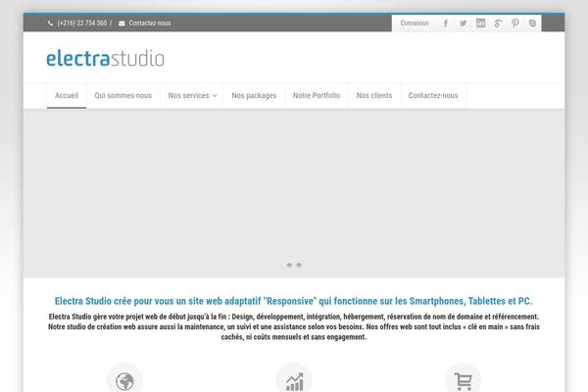Click the shopping cart service icon

[464, 381]
